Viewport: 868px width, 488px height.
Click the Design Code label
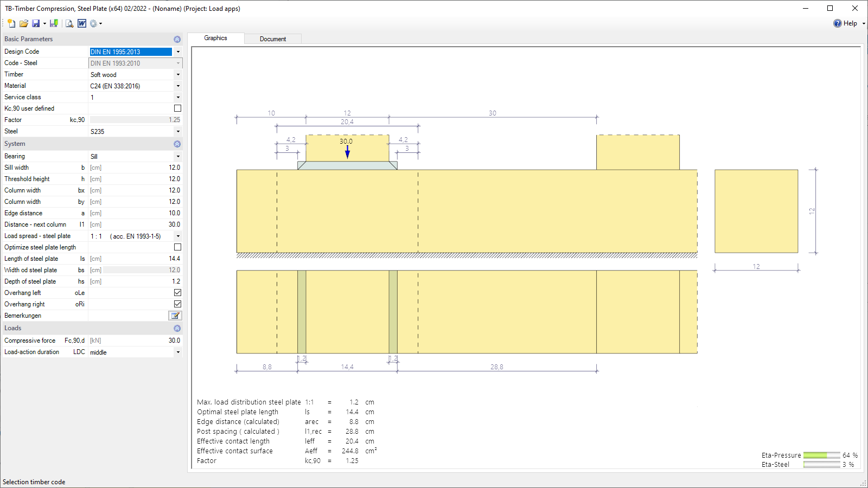click(22, 52)
